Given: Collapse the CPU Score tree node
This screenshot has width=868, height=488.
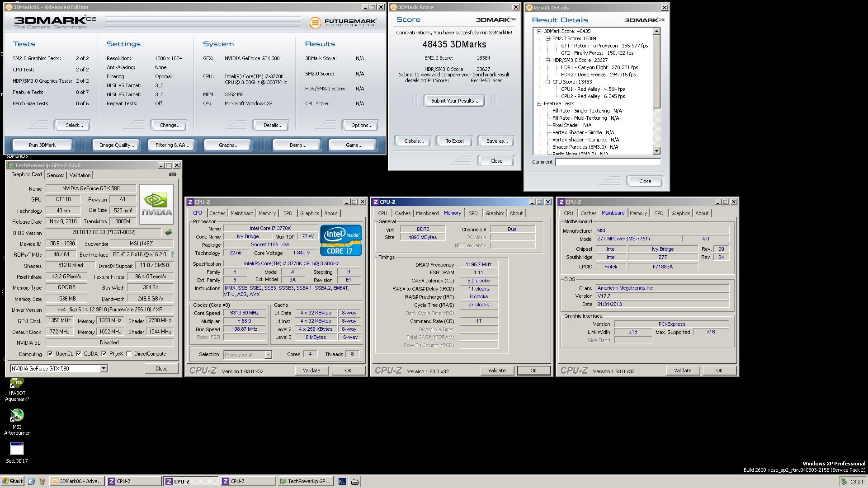Looking at the screenshot, I should click(x=547, y=82).
